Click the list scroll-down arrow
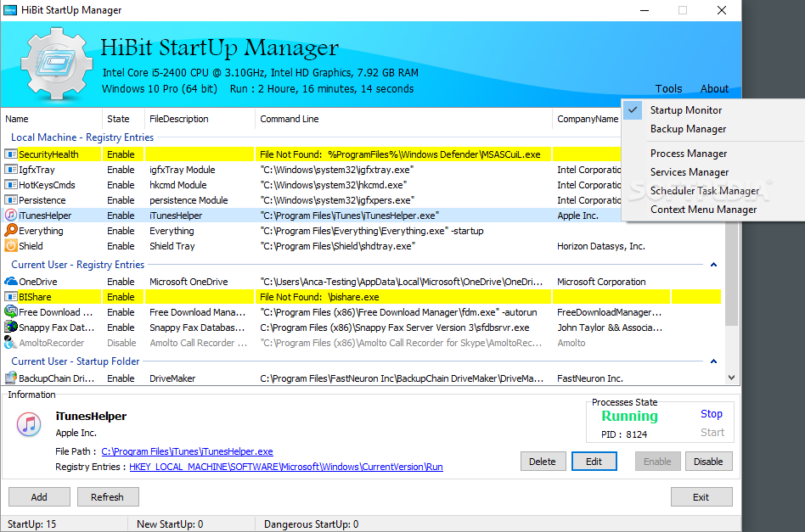805x532 pixels. (x=732, y=378)
